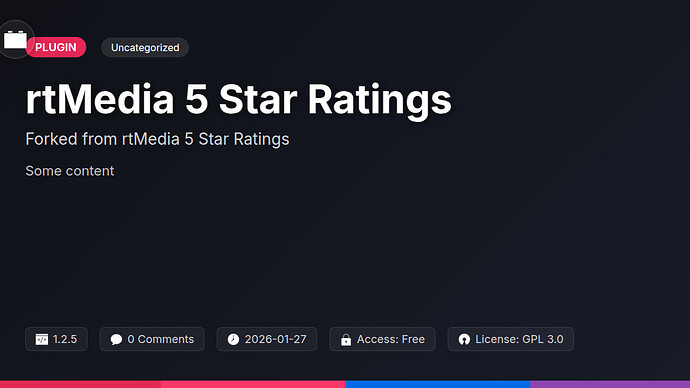Click the comments speech bubble icon
The width and height of the screenshot is (690, 388).
116,339
